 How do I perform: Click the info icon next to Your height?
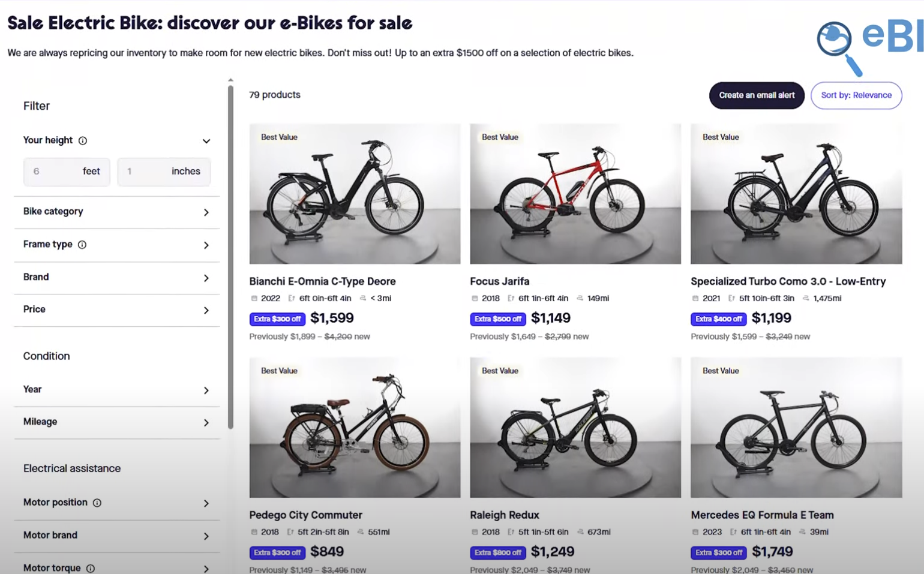tap(83, 140)
